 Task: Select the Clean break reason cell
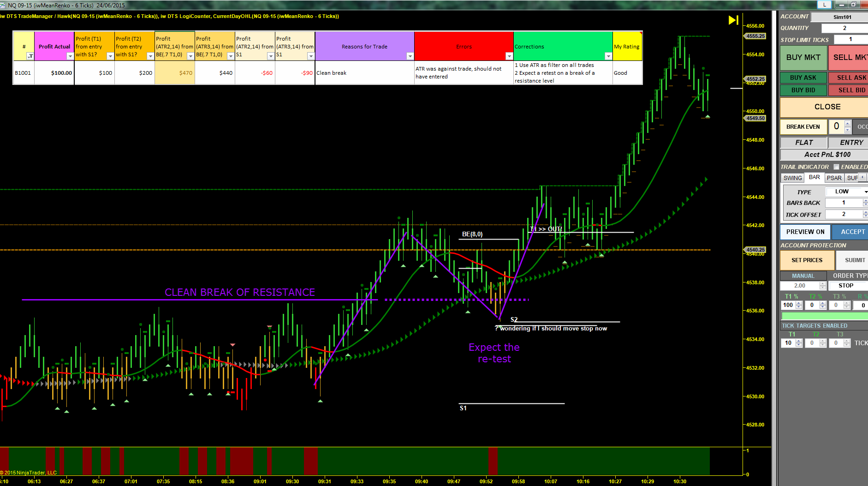click(x=364, y=73)
